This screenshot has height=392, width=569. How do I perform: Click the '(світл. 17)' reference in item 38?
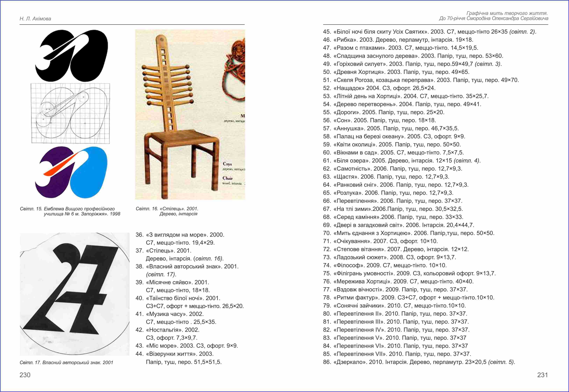[161, 274]
